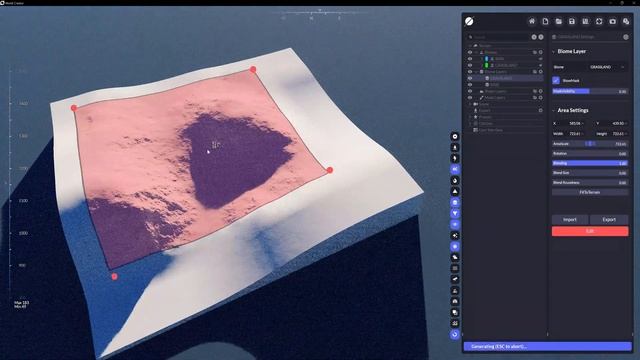Click the red Edit button
Viewport: 640px width, 360px height.
coord(590,231)
